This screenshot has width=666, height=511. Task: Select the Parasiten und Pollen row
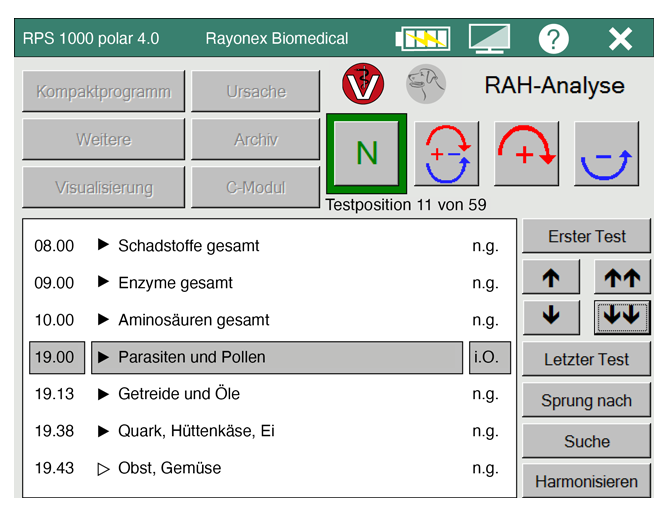coord(277,357)
